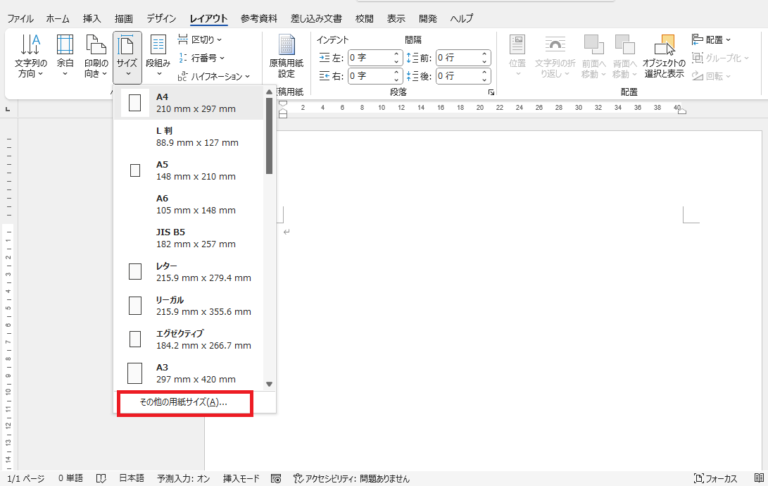Switch to the 表示 tab

396,19
